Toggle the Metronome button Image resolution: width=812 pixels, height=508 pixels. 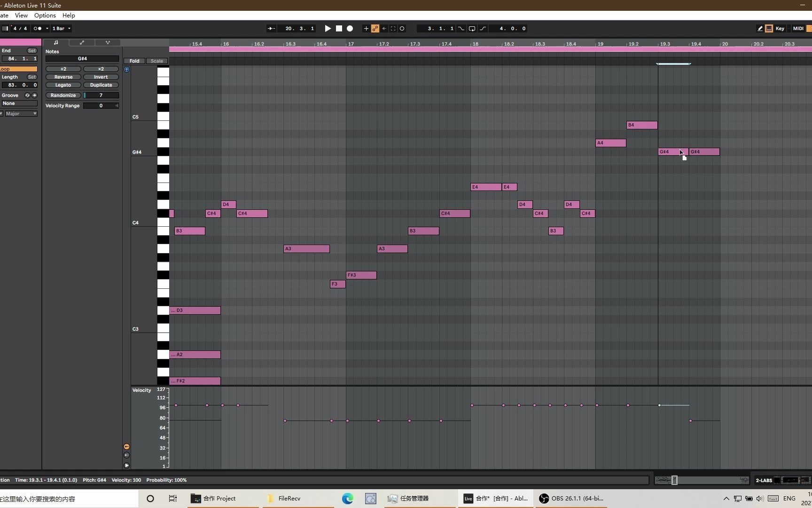pyautogui.click(x=37, y=29)
